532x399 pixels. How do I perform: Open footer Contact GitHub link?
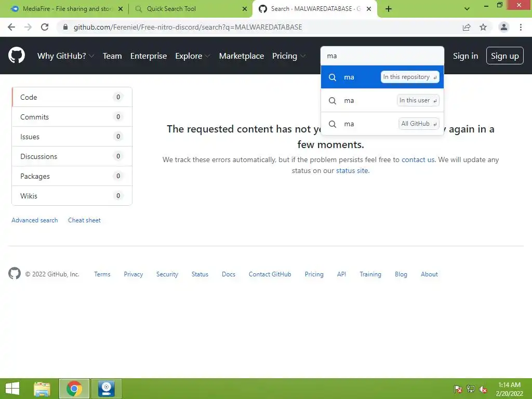tap(270, 274)
